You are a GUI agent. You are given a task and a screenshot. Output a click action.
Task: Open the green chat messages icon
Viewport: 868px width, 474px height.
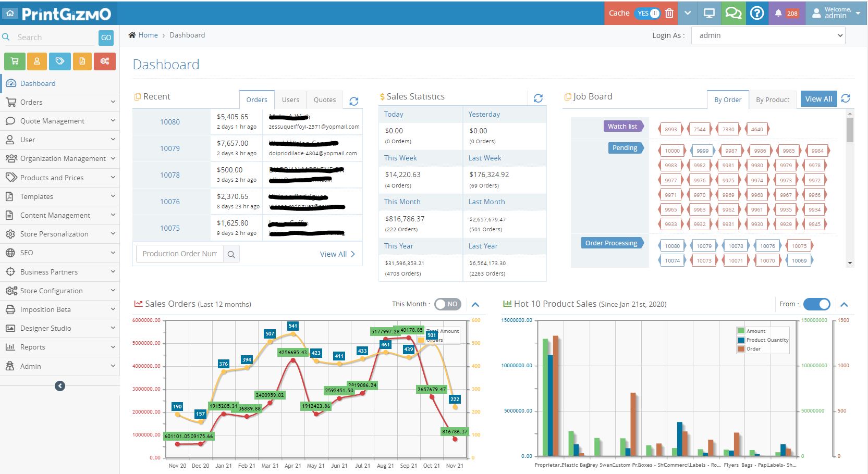[733, 14]
